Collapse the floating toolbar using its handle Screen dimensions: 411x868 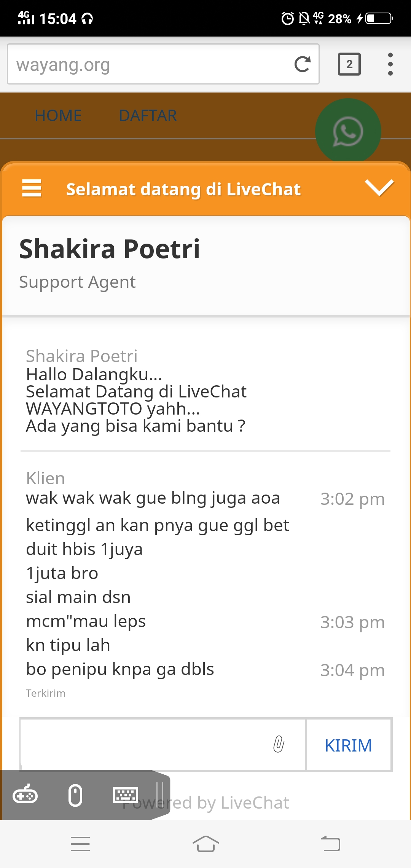[x=160, y=795]
